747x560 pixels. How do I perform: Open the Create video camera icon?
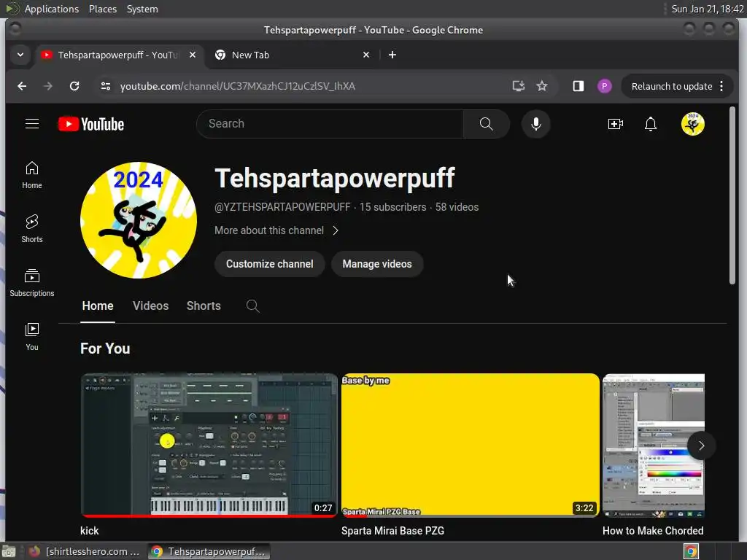pos(616,124)
